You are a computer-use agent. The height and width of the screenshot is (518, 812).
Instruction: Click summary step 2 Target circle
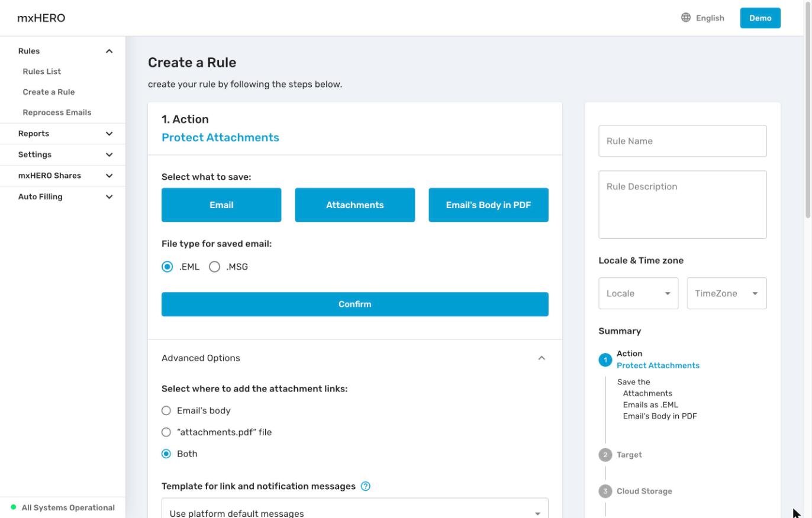[605, 455]
